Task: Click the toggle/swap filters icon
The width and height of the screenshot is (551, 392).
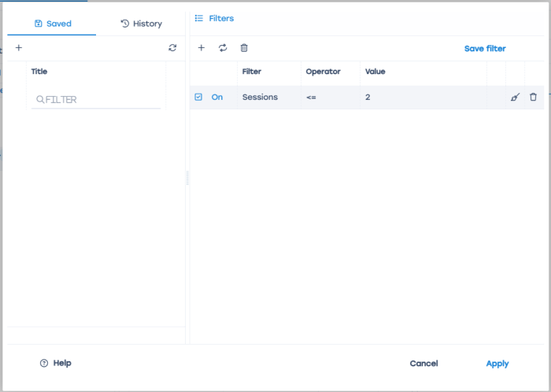Action: [x=223, y=48]
